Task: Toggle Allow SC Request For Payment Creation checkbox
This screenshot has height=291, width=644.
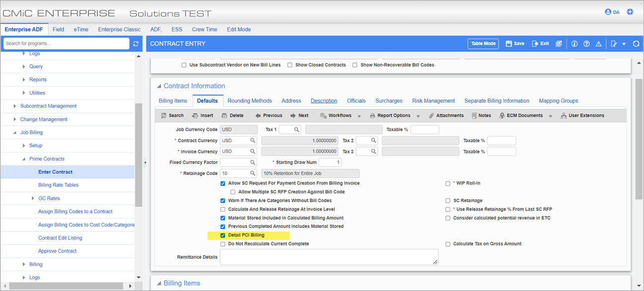Action: pos(223,183)
